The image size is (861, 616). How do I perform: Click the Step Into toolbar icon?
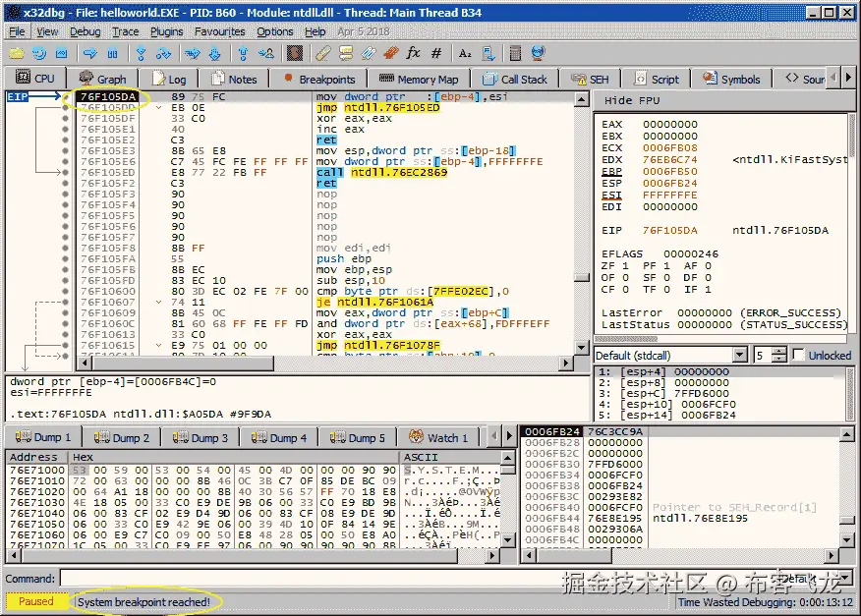(142, 53)
